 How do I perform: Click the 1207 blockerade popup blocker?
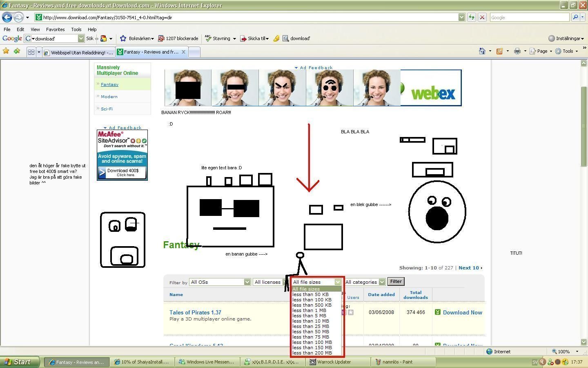click(178, 38)
